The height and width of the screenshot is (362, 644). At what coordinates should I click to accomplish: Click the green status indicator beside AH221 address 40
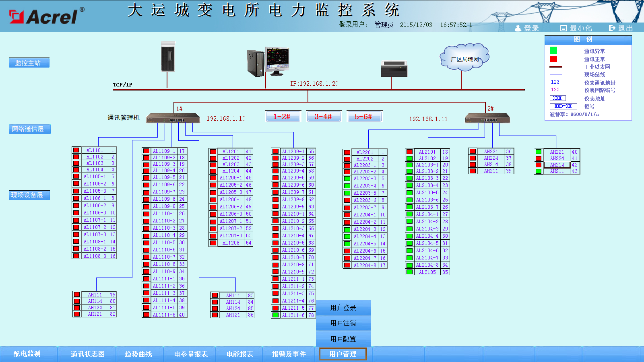(x=539, y=152)
